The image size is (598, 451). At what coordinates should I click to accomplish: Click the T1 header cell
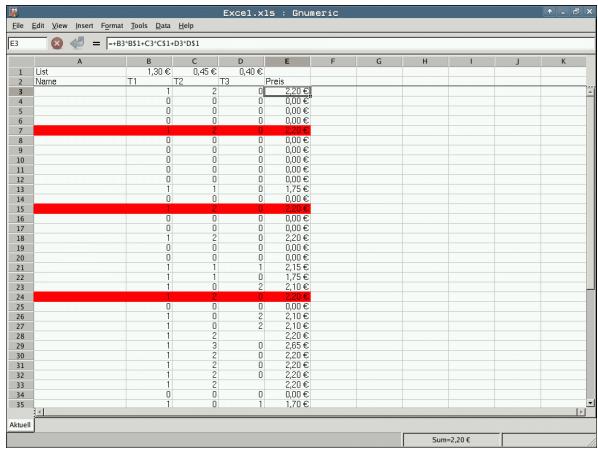(x=149, y=82)
